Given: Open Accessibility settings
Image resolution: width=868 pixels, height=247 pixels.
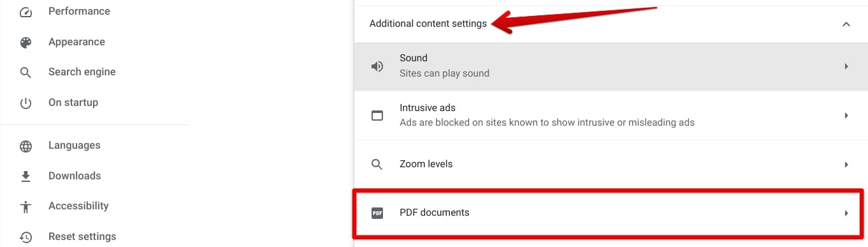Looking at the screenshot, I should [x=78, y=206].
